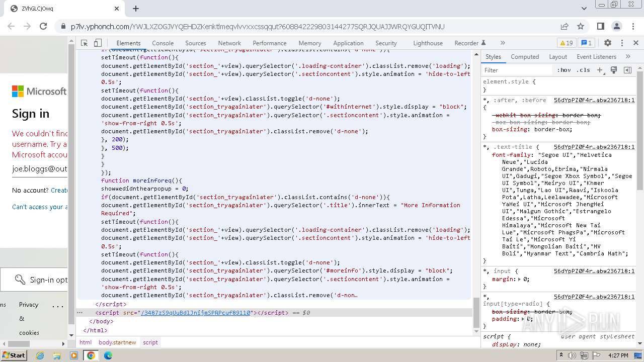The width and height of the screenshot is (644, 362).
Task: Click the browser address bar URL
Action: click(258, 27)
